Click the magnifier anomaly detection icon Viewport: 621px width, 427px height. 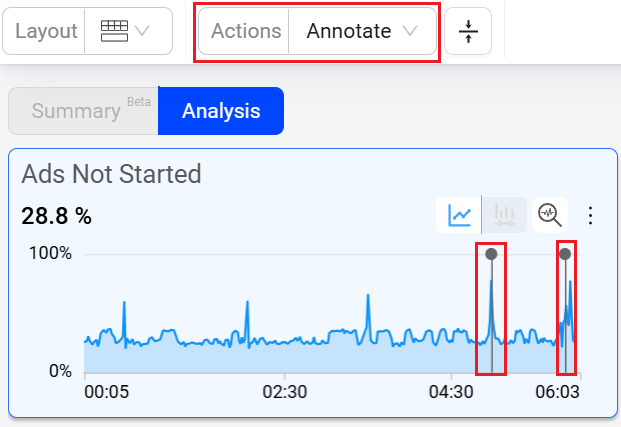coord(550,214)
